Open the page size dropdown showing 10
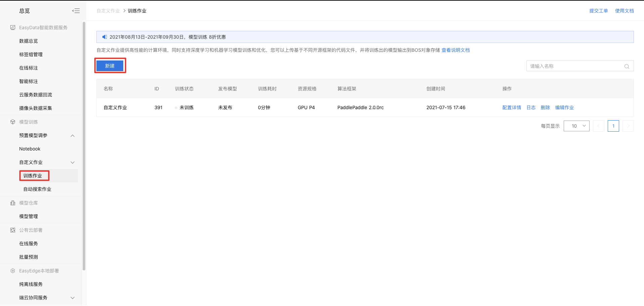 pos(576,126)
